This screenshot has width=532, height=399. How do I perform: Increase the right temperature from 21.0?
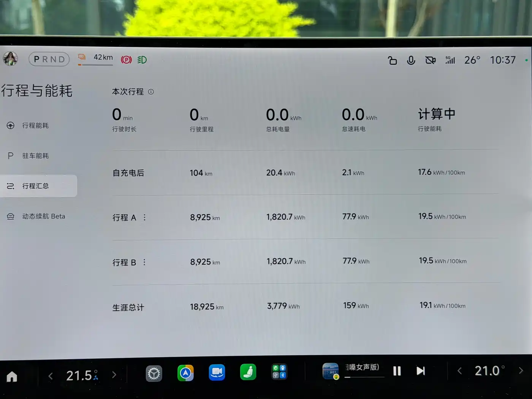pos(521,370)
